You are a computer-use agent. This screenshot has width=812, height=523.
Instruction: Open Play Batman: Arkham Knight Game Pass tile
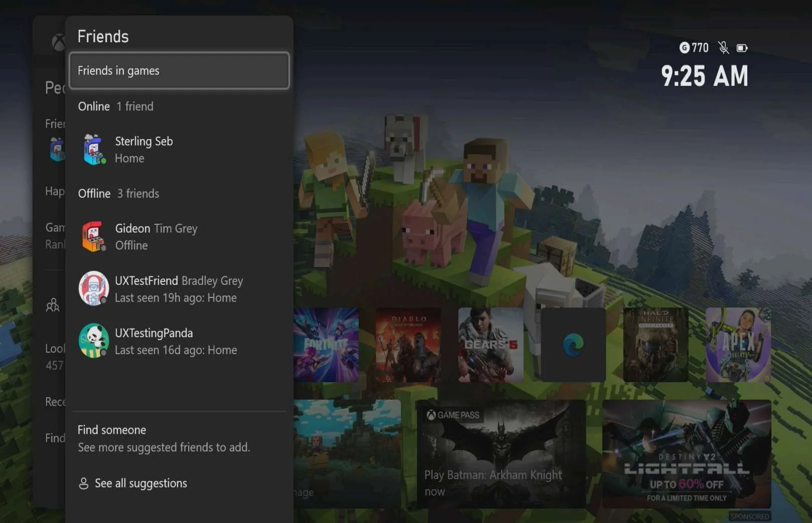tap(501, 454)
